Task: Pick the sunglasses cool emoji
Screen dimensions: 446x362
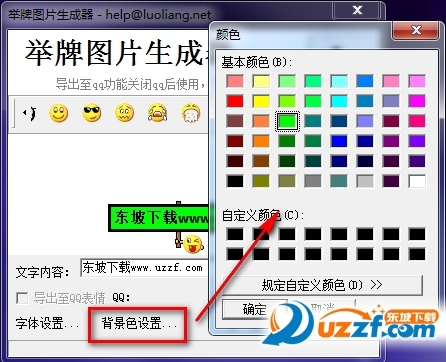Action: point(91,113)
